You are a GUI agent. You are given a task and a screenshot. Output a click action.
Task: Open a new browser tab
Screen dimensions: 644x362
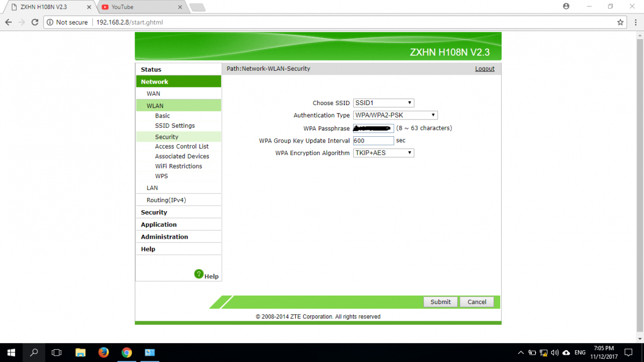click(x=197, y=7)
